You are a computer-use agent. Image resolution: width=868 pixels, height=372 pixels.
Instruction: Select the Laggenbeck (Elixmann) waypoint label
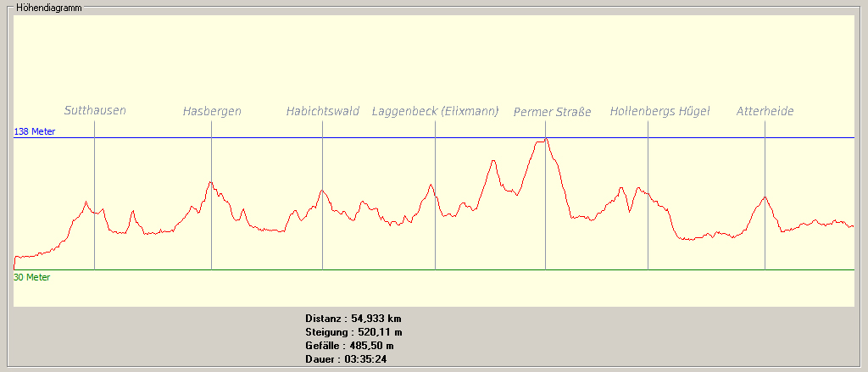click(435, 111)
